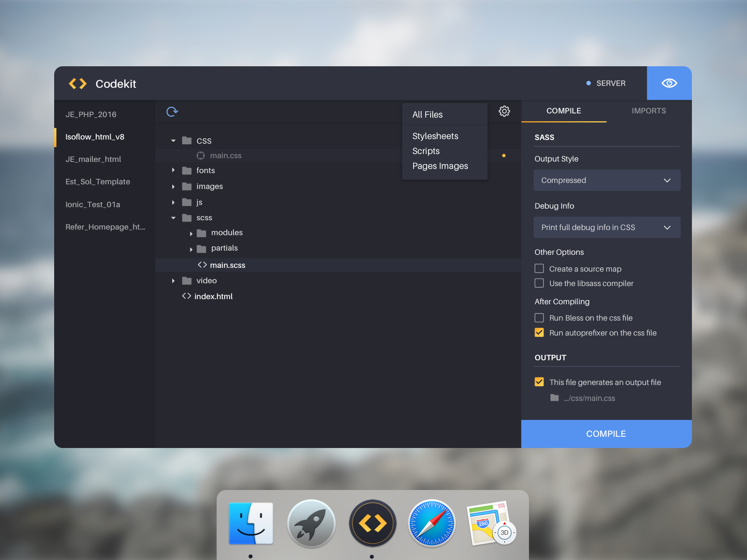Uncheck This file generates an output file
The width and height of the screenshot is (747, 560).
539,382
